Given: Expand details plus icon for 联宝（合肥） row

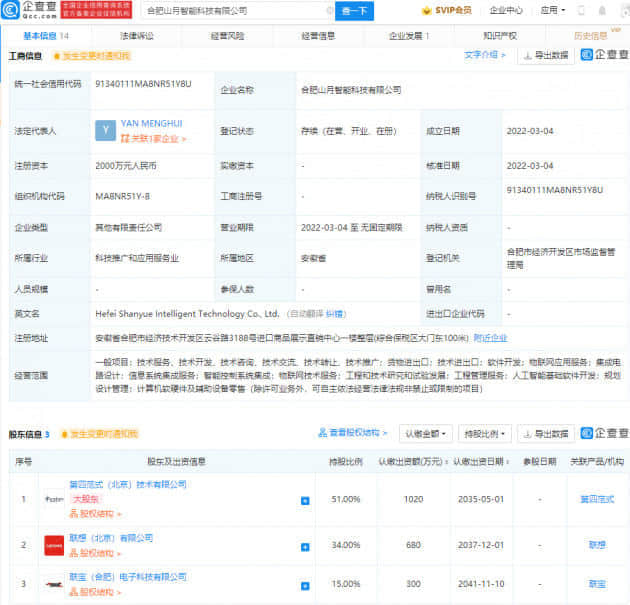Looking at the screenshot, I should (305, 586).
